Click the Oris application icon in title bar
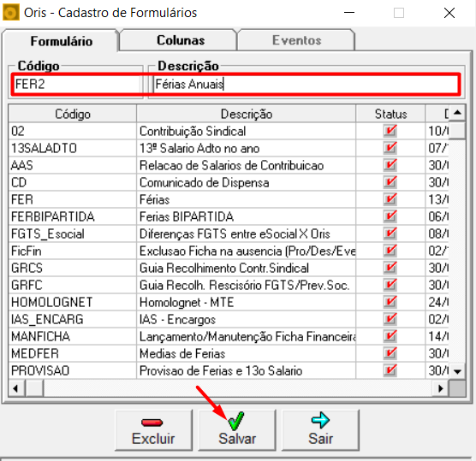This screenshot has height=461, width=476. pos(10,13)
